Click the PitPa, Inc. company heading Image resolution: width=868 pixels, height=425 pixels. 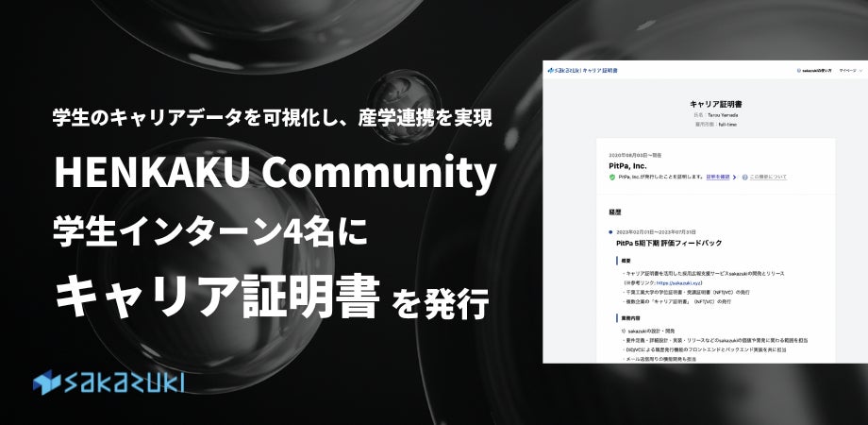click(627, 165)
